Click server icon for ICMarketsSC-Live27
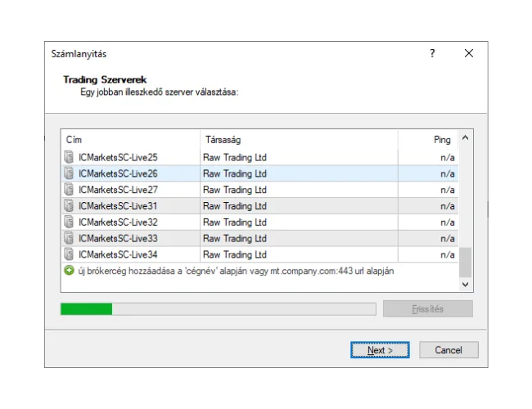Image resolution: width=532 pixels, height=409 pixels. pyautogui.click(x=69, y=190)
